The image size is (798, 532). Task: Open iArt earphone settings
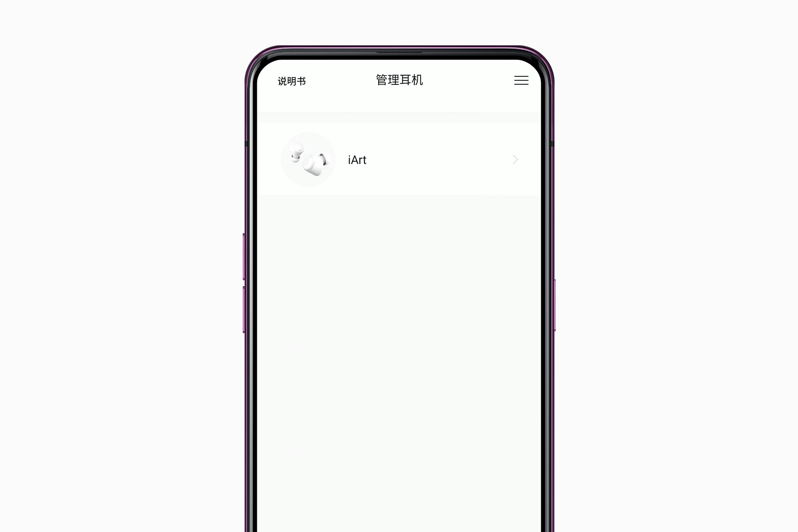coord(399,159)
